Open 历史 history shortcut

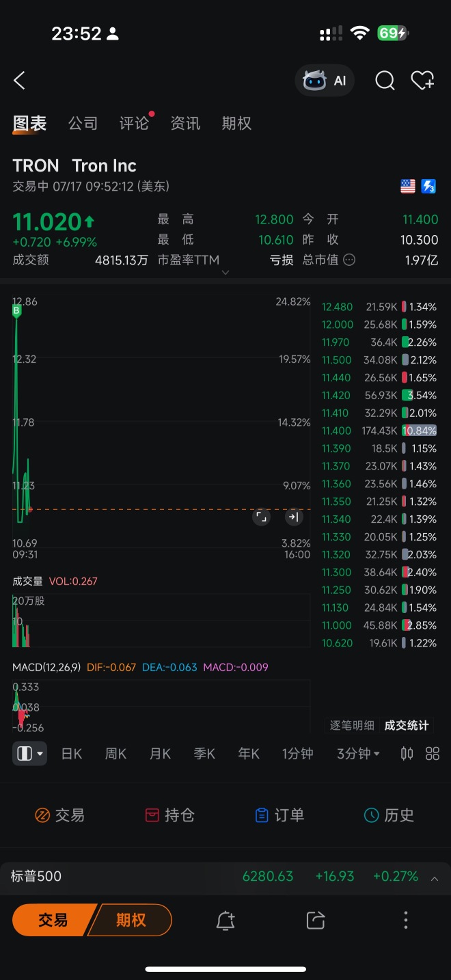point(389,815)
